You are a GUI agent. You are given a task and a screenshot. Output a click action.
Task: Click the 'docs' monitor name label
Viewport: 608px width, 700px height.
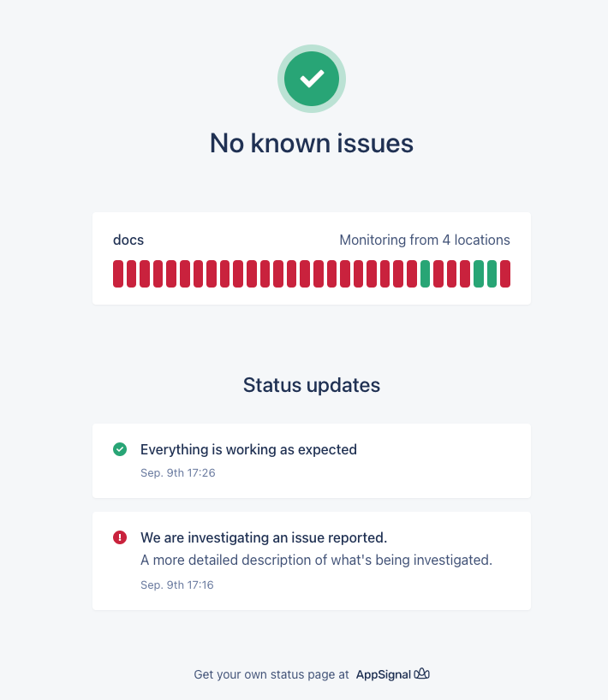pyautogui.click(x=128, y=240)
